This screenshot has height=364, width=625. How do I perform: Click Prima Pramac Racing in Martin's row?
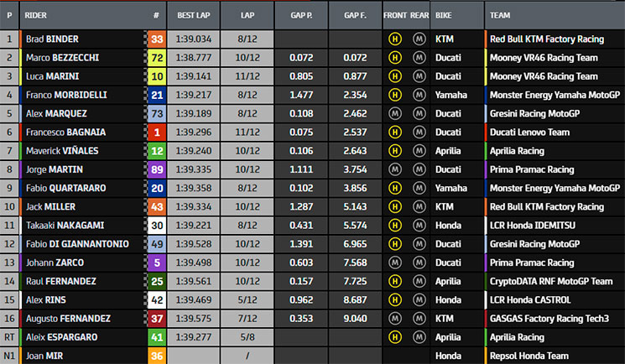[532, 169]
